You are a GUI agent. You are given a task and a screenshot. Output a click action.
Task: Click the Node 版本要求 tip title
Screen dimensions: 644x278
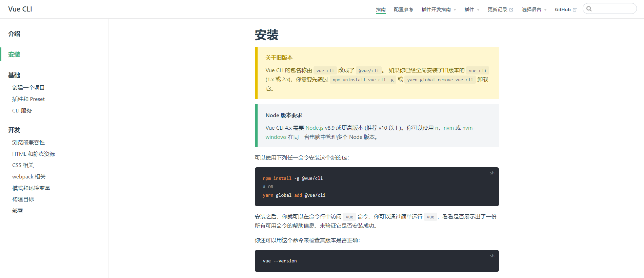[284, 115]
